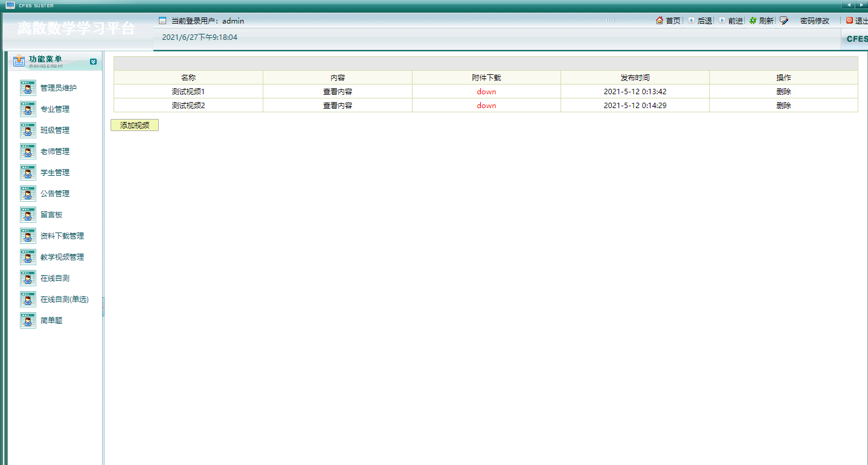Delete 测试视频1 using 删除

tap(783, 92)
